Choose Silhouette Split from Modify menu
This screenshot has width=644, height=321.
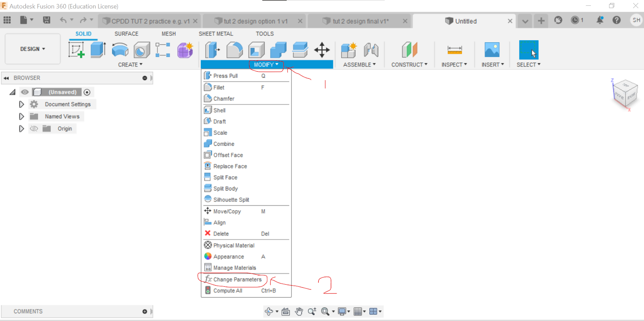(x=246, y=200)
